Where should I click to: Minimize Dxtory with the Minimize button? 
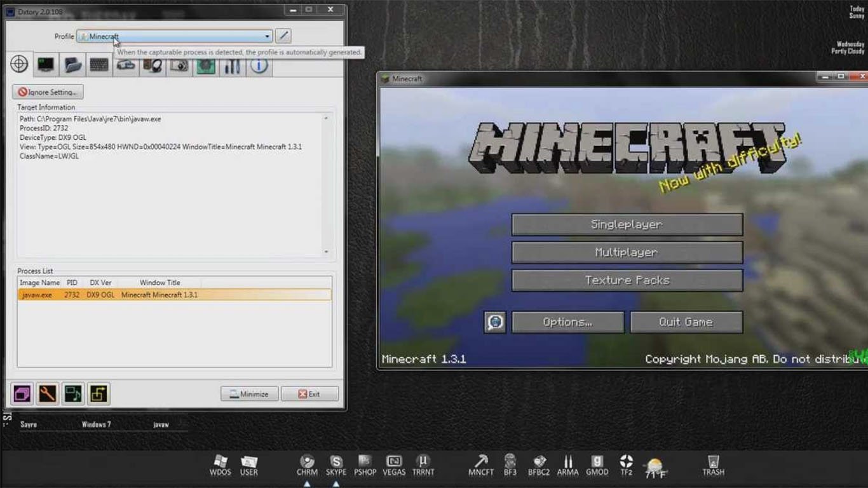click(x=249, y=394)
